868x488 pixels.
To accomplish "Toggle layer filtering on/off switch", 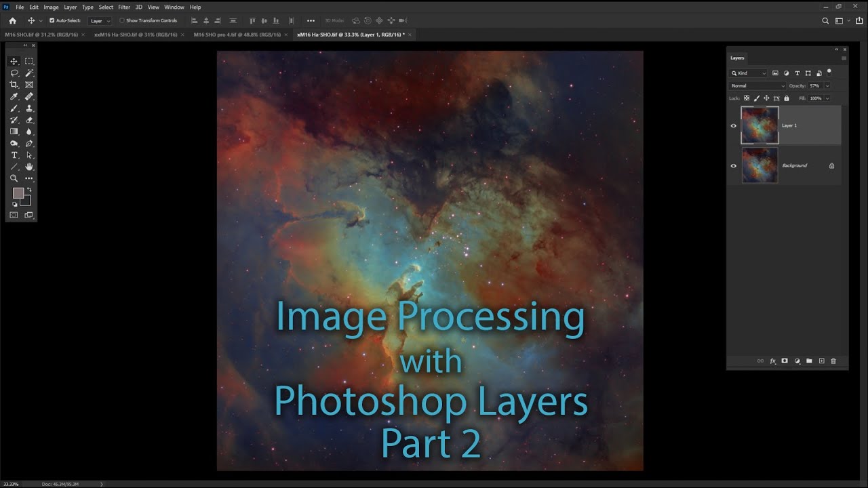I will tap(829, 71).
